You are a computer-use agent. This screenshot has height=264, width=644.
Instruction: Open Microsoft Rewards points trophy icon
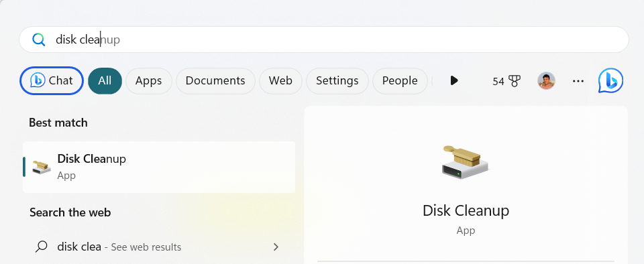pos(515,81)
